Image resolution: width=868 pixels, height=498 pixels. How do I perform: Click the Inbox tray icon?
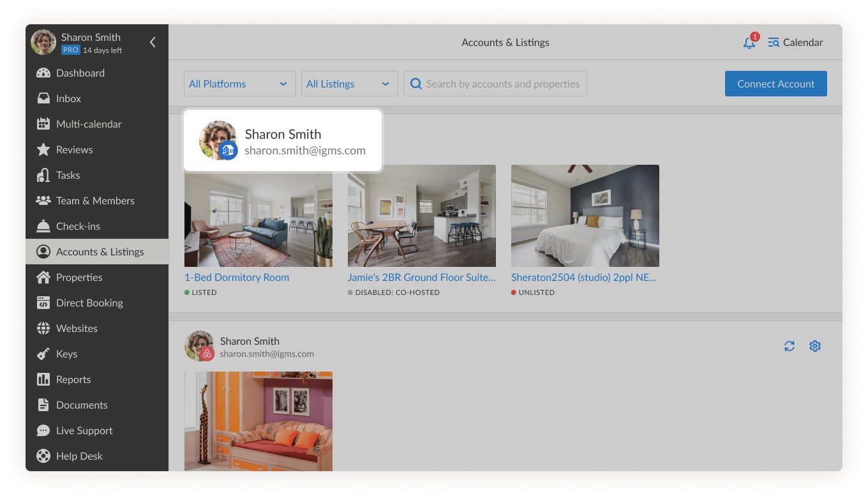pyautogui.click(x=43, y=98)
